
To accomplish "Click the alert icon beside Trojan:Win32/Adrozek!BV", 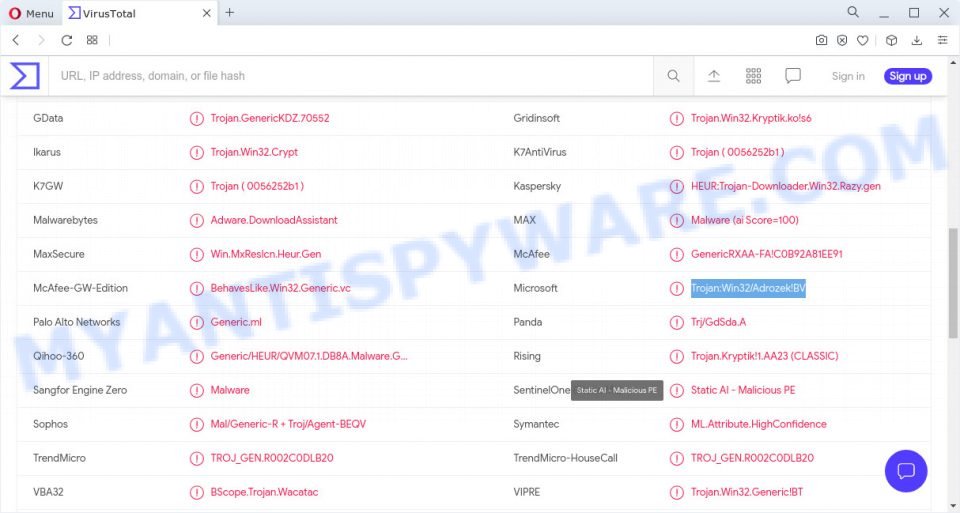I will (677, 288).
